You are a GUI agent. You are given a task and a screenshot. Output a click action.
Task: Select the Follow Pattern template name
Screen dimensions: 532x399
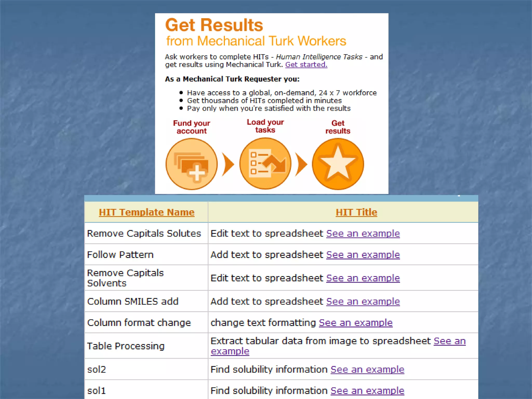pyautogui.click(x=120, y=255)
